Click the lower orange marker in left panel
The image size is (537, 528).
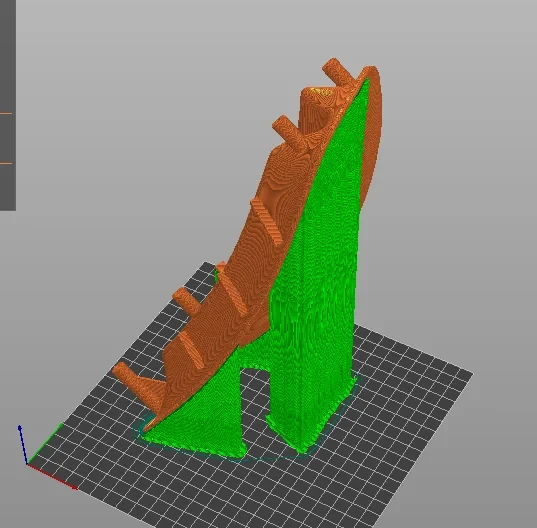(6, 163)
